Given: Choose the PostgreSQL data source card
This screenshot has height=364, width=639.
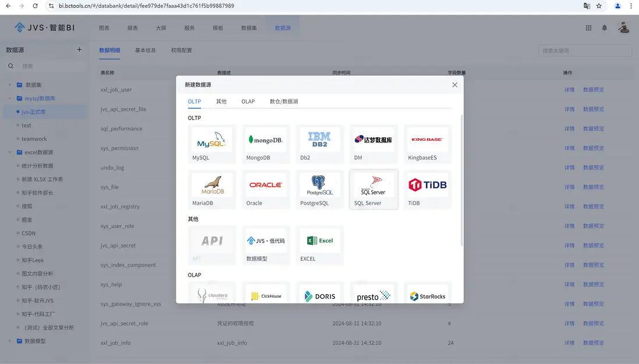Looking at the screenshot, I should pos(319,190).
